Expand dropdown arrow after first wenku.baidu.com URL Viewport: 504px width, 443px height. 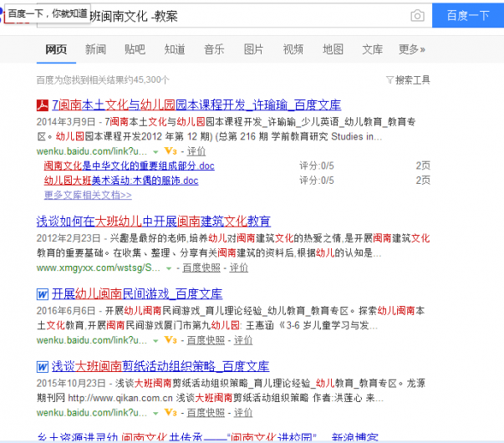tap(155, 152)
